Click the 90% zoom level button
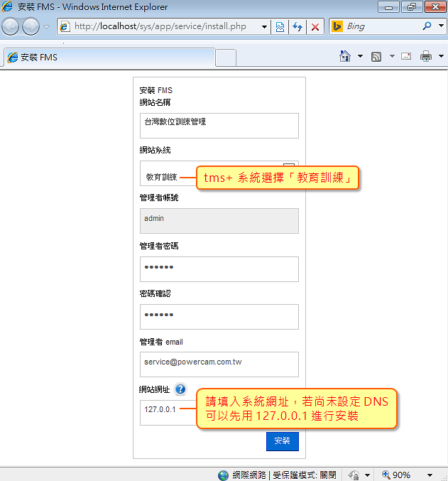 coord(396,475)
